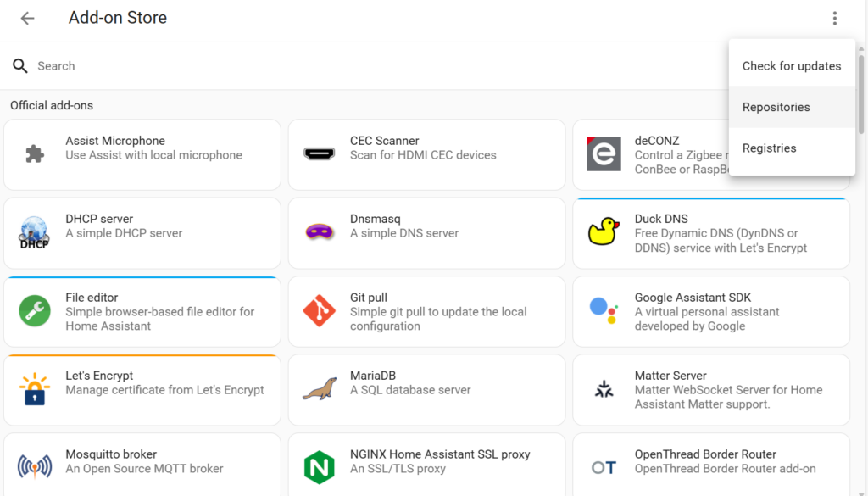Image resolution: width=868 pixels, height=496 pixels.
Task: Click the deCONZ logo icon
Action: [x=604, y=153]
